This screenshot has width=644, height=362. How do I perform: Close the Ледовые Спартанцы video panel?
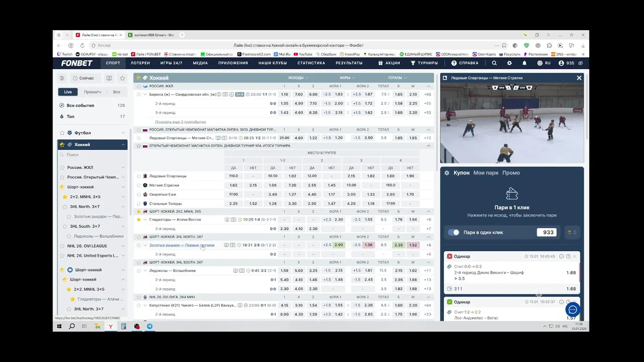(x=579, y=78)
